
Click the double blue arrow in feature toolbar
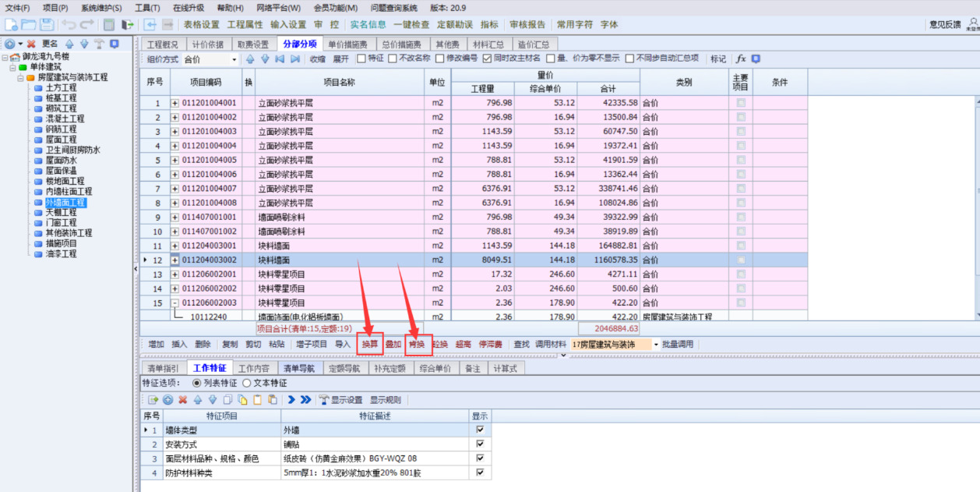tap(305, 400)
